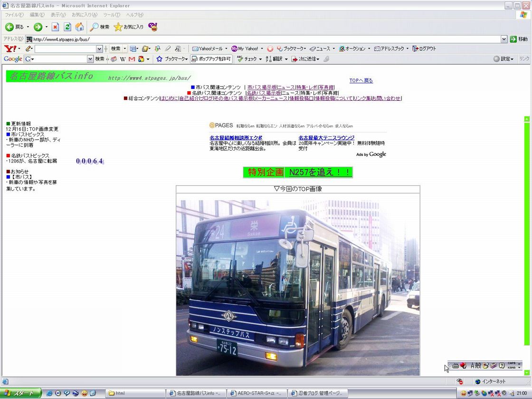Click the Refresh page icon
Screen dimensions: 532x399
pyautogui.click(x=67, y=27)
